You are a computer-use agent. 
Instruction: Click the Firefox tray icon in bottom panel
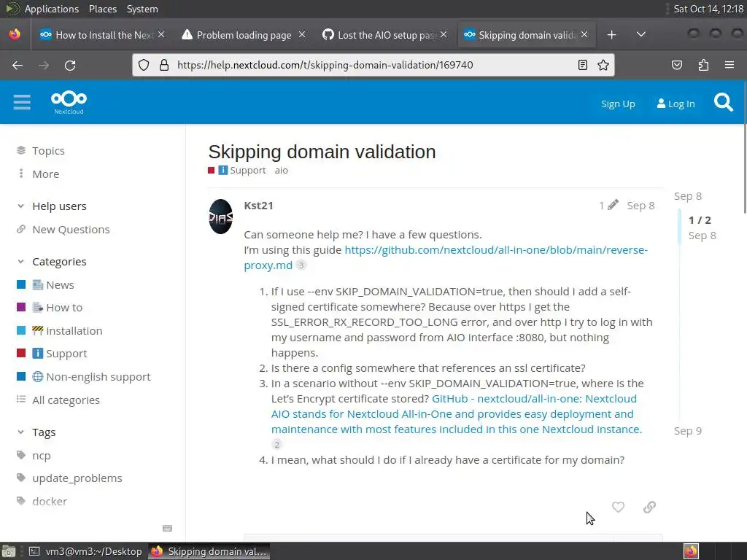point(691,551)
